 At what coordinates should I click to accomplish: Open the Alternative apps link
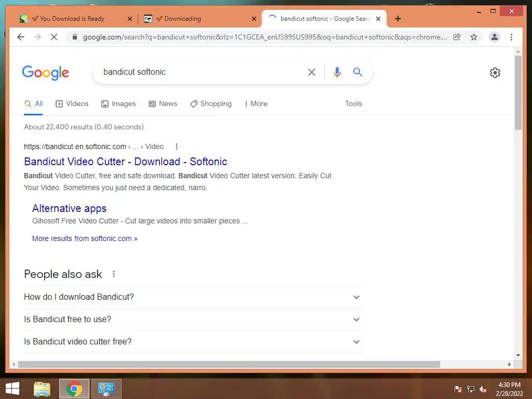click(69, 208)
